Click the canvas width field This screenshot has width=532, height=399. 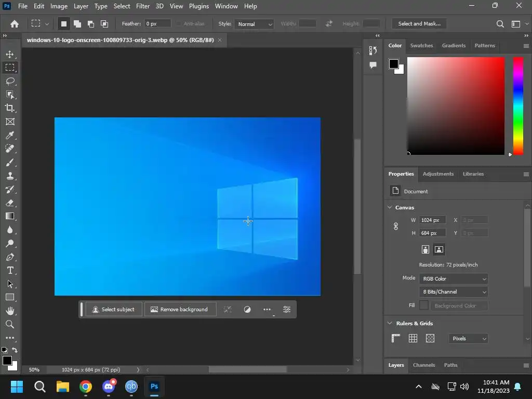[432, 220]
